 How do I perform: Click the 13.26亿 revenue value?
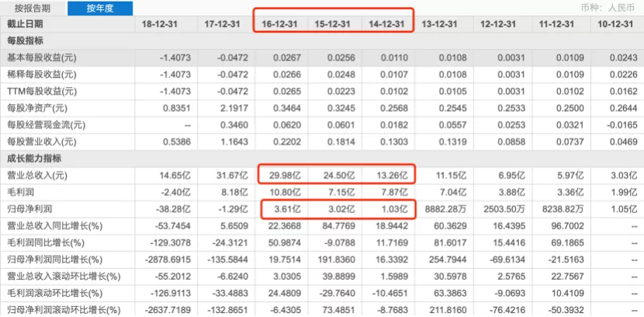[394, 176]
